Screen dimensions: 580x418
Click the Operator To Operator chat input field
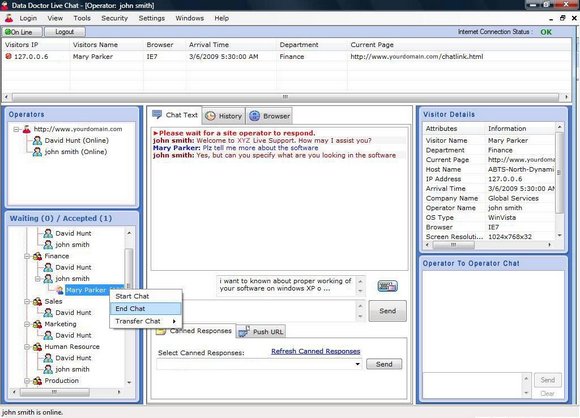(472, 385)
